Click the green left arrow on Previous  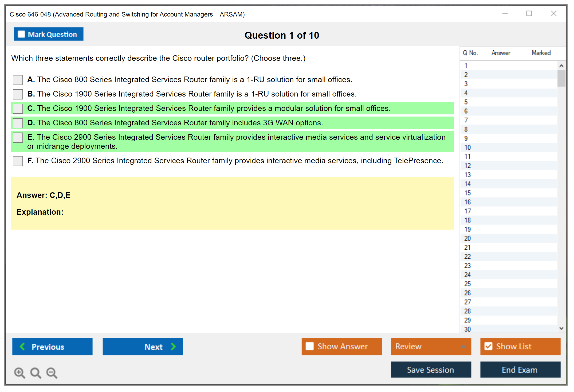[x=23, y=346]
